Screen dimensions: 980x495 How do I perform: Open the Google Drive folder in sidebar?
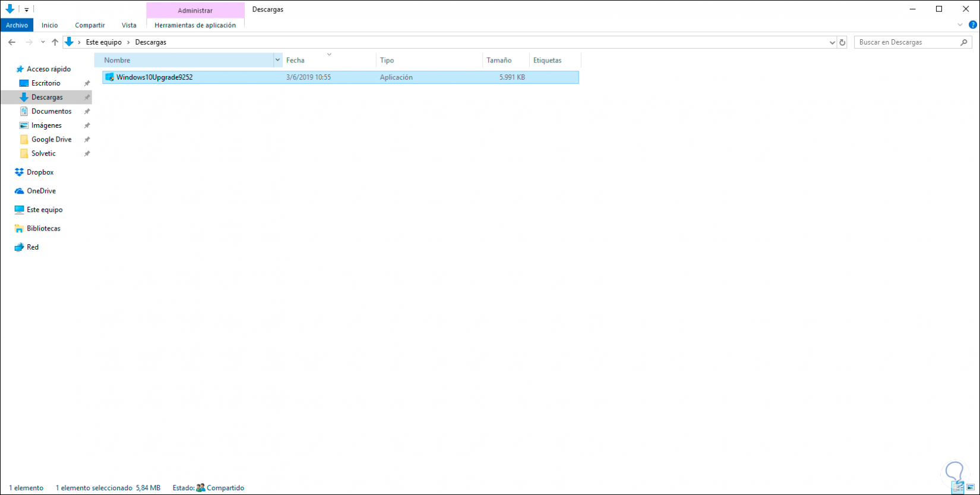[51, 140]
